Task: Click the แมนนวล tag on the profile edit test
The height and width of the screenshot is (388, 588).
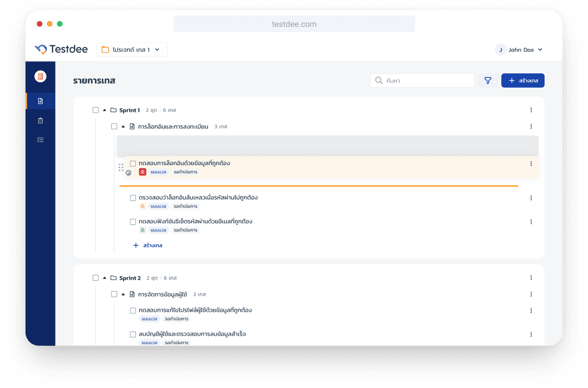Action: 149,319
